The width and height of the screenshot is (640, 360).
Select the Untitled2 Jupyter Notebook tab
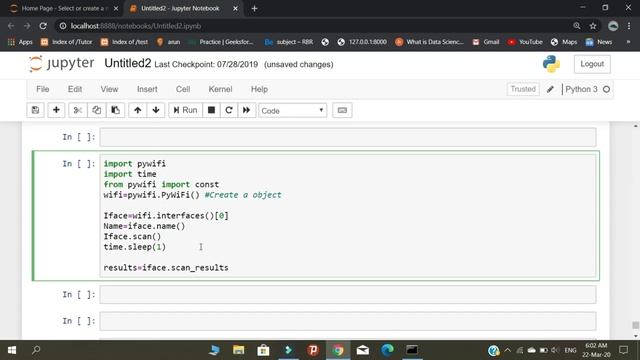(184, 9)
